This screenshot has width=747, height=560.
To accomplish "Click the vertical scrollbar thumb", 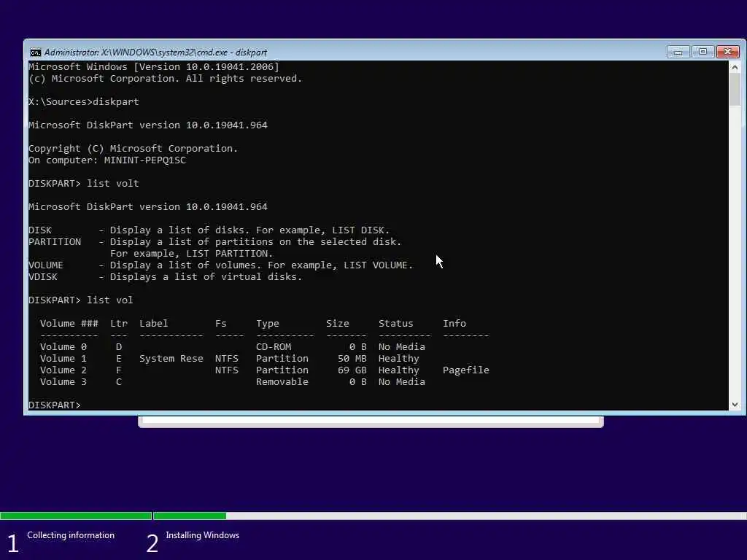I will [x=735, y=90].
